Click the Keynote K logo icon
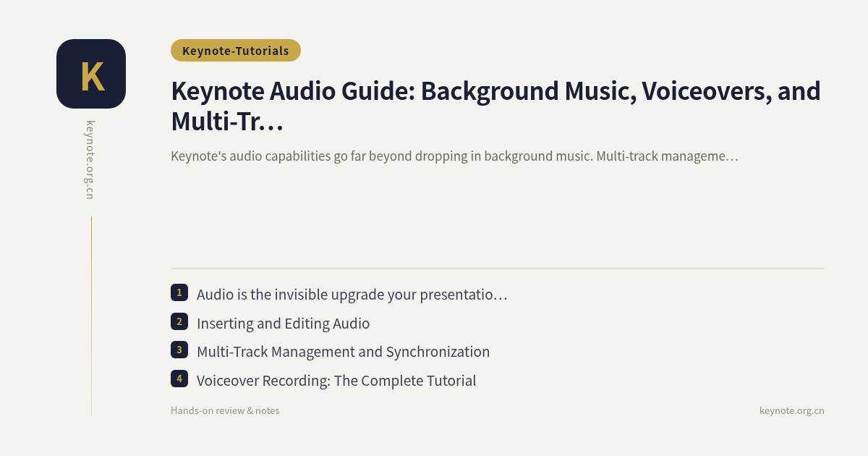The width and height of the screenshot is (868, 456). click(91, 74)
